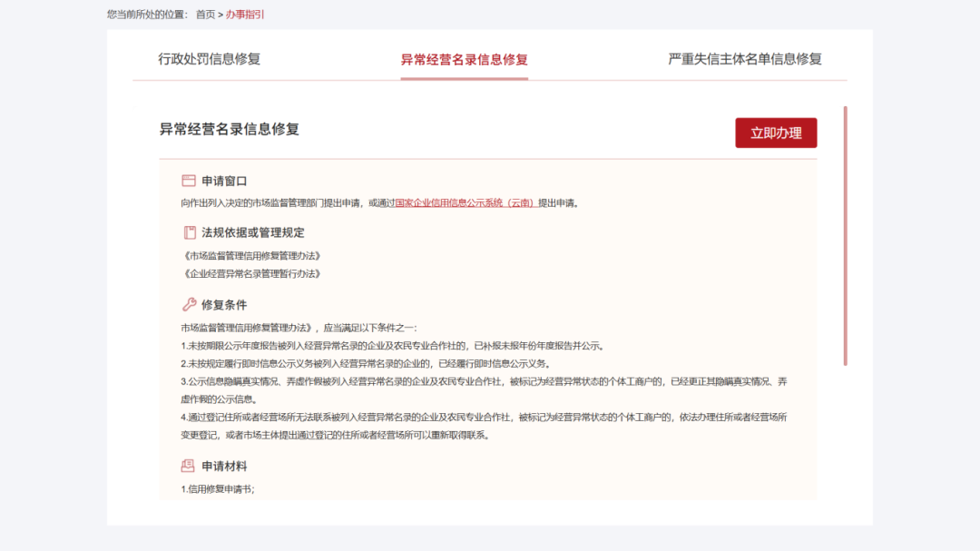Click the 申请材料 section icon
The image size is (980, 551).
[x=189, y=466]
